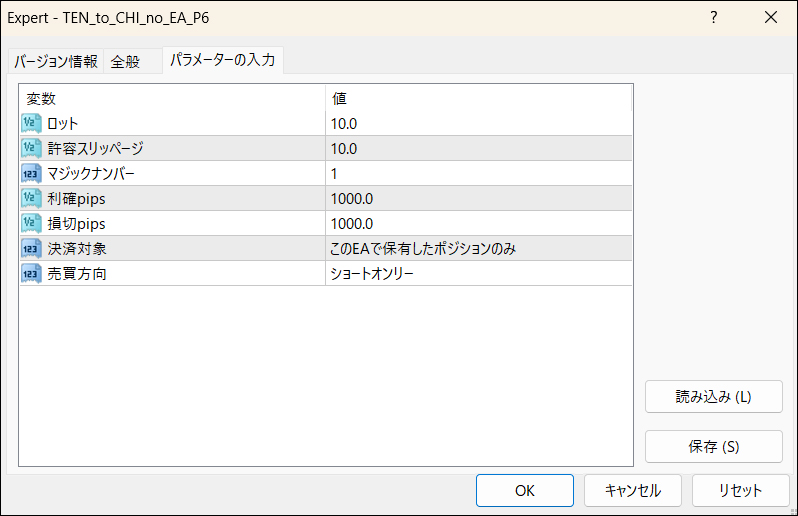Edit the ロット value field 10.0
Viewport: 798px width, 516px height.
pyautogui.click(x=478, y=124)
